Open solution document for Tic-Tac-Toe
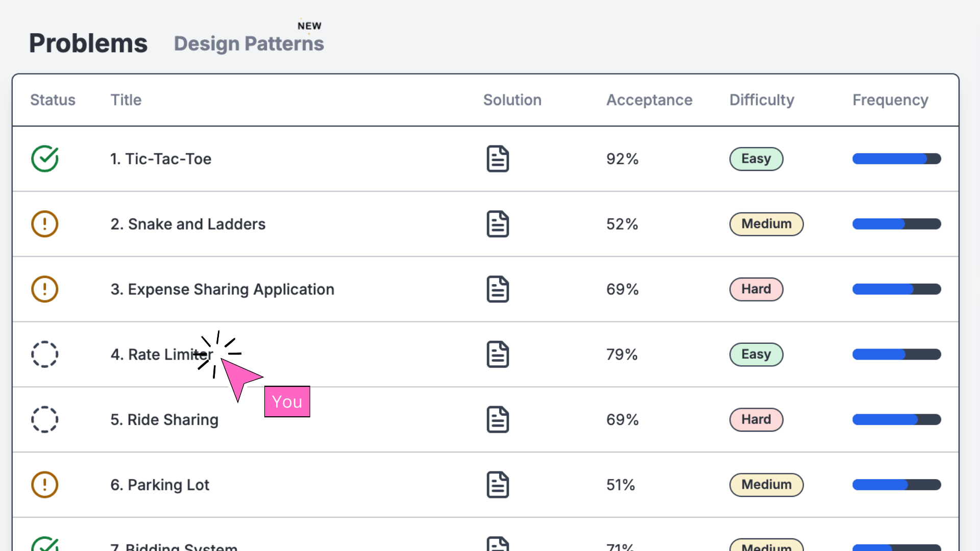 pos(498,159)
